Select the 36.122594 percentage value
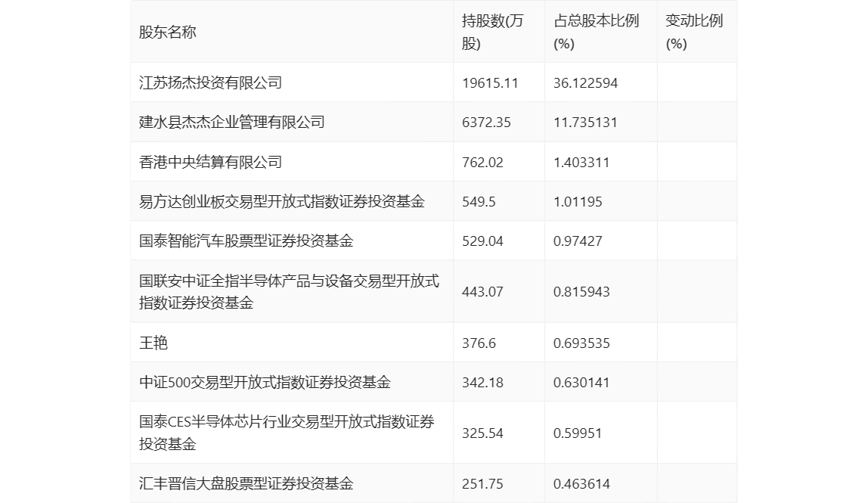 tap(585, 83)
